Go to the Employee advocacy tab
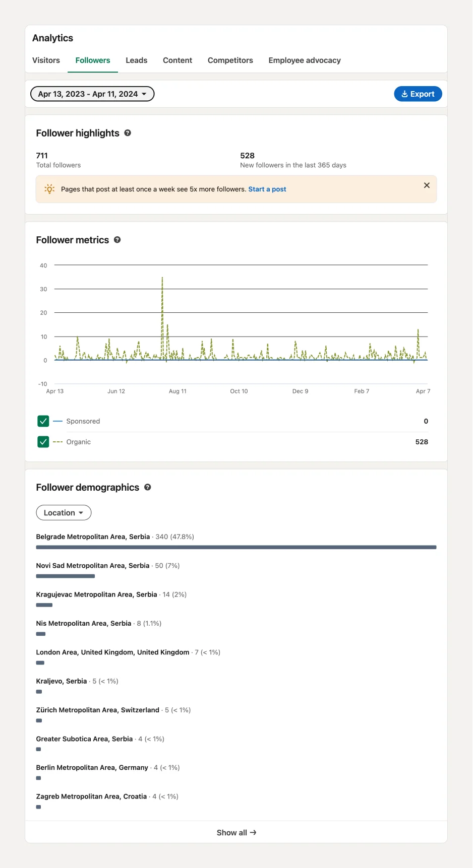Image resolution: width=473 pixels, height=868 pixels. click(x=305, y=60)
